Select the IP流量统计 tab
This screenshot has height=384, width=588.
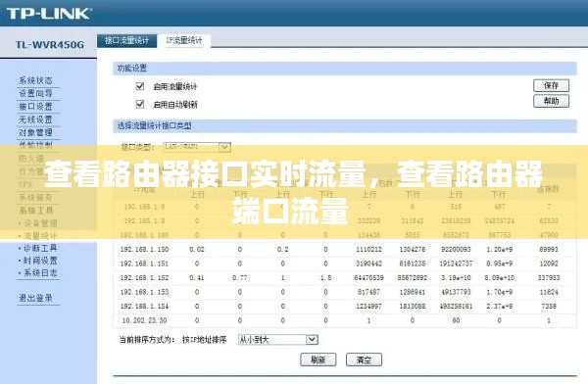tap(184, 40)
